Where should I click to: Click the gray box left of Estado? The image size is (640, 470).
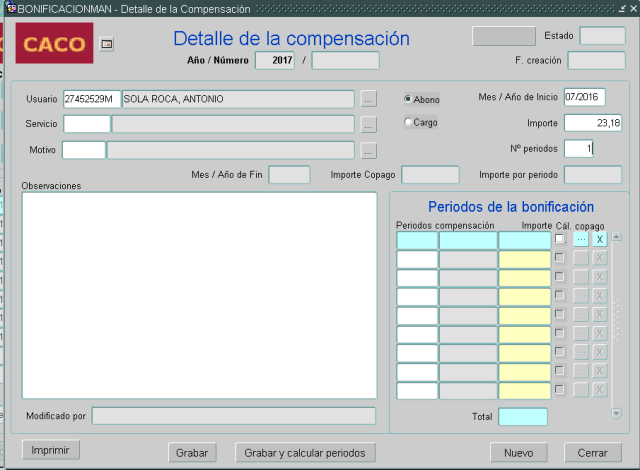[504, 36]
